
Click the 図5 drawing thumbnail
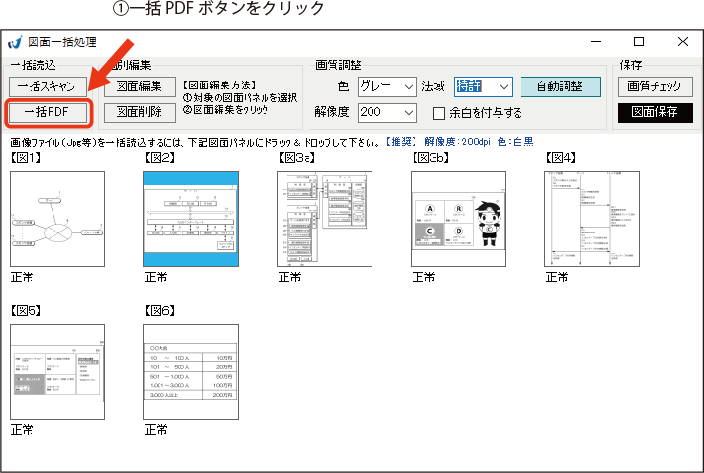coord(57,371)
